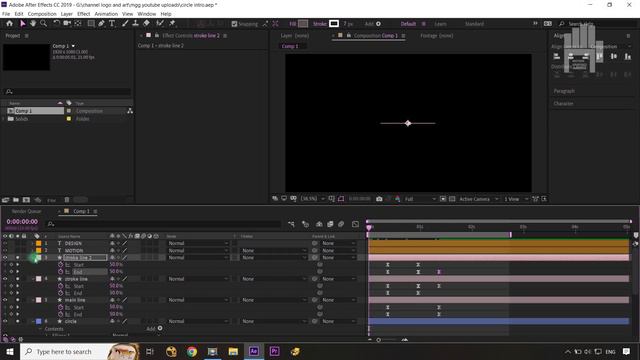Select the Unified Camera tool
Viewport: 640px width, 360px height.
(x=67, y=24)
